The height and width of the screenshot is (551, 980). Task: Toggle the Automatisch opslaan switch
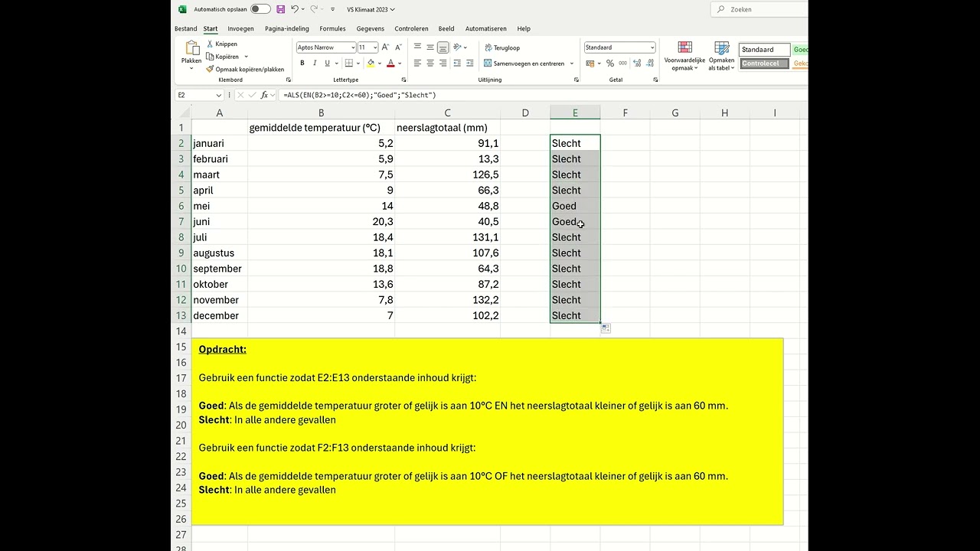click(260, 9)
